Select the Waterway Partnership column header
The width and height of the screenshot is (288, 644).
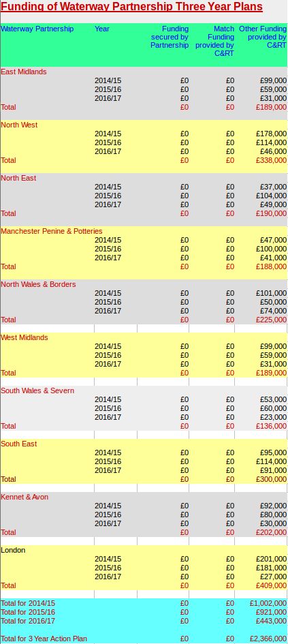[x=37, y=29]
